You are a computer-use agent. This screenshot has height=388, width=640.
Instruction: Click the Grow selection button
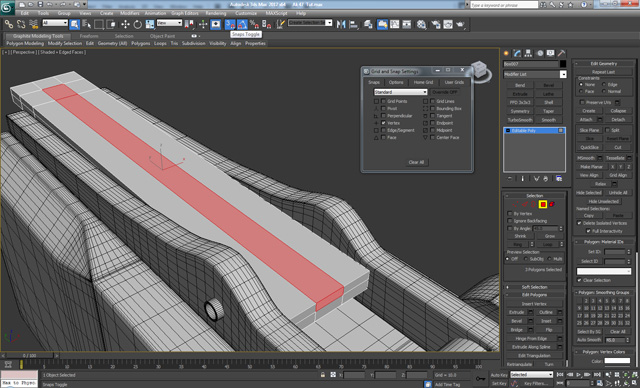(x=549, y=236)
